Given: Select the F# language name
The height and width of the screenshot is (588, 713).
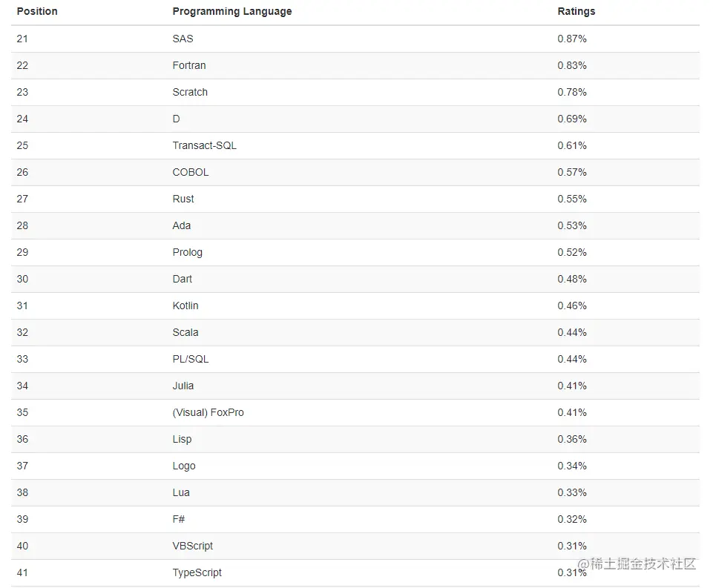Looking at the screenshot, I should pyautogui.click(x=179, y=519).
